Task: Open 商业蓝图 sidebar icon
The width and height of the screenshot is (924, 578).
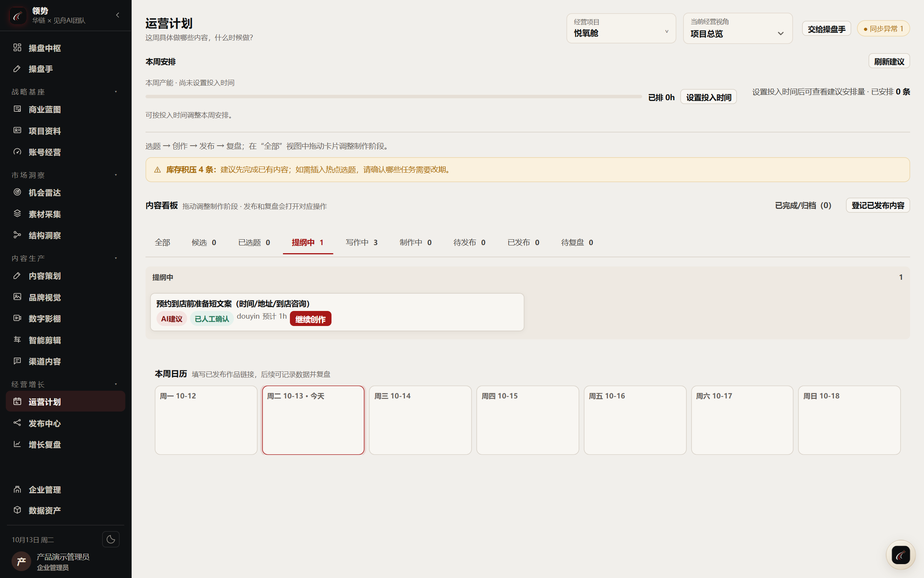Action: (x=17, y=109)
